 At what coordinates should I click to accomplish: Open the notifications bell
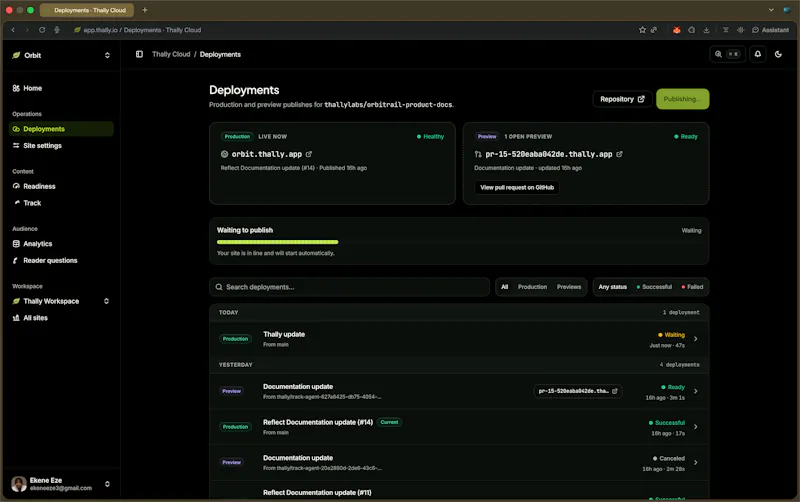[758, 54]
